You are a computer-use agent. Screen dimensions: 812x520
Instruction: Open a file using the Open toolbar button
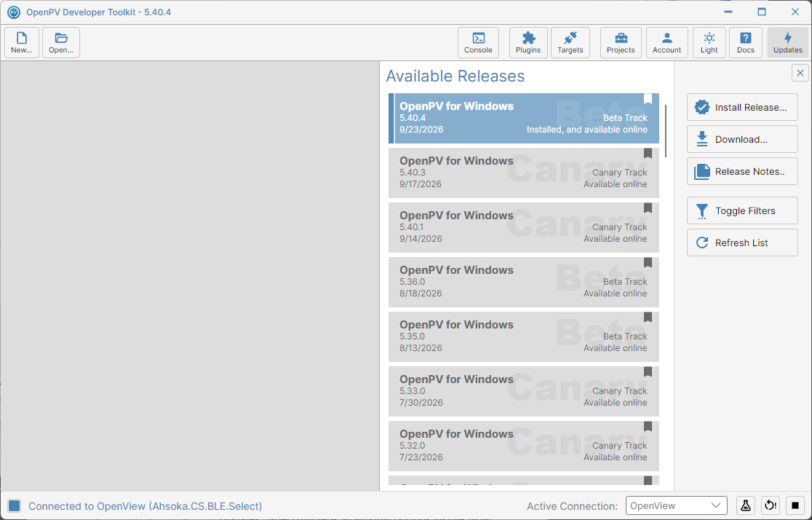click(61, 42)
